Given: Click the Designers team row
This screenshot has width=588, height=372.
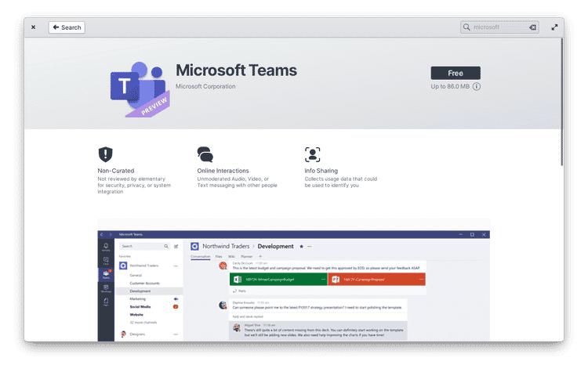Looking at the screenshot, I should [149, 334].
